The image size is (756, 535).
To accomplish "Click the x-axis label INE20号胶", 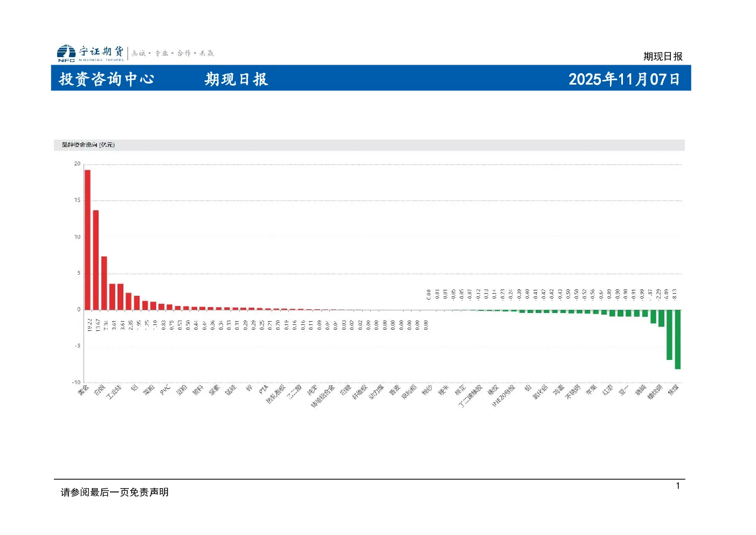I will tap(503, 396).
